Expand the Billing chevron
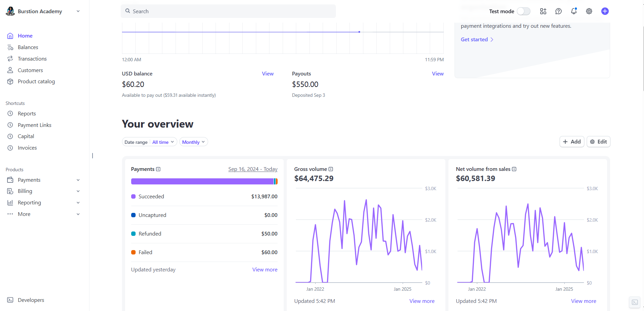The width and height of the screenshot is (644, 311). click(x=78, y=191)
